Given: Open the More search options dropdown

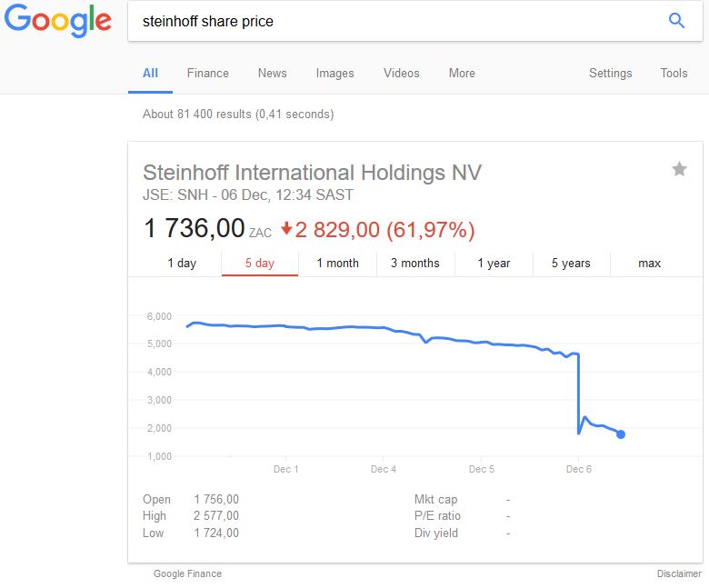Looking at the screenshot, I should (x=462, y=73).
